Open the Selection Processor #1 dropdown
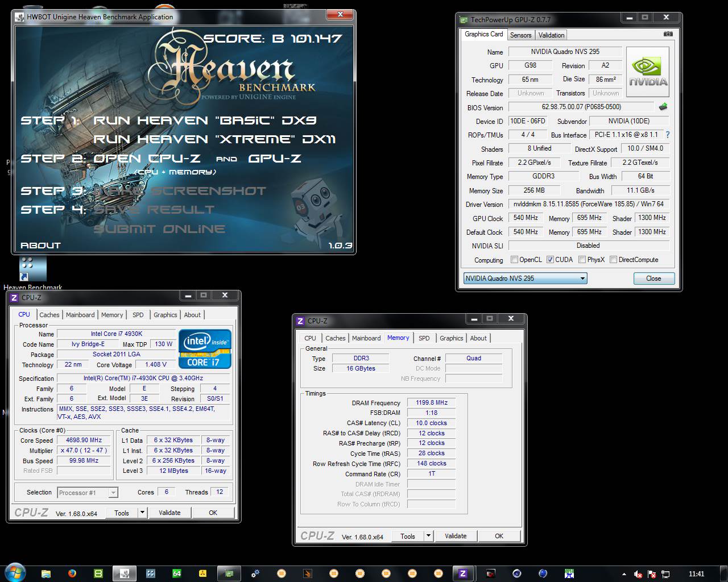Image resolution: width=728 pixels, height=582 pixels. 87,493
